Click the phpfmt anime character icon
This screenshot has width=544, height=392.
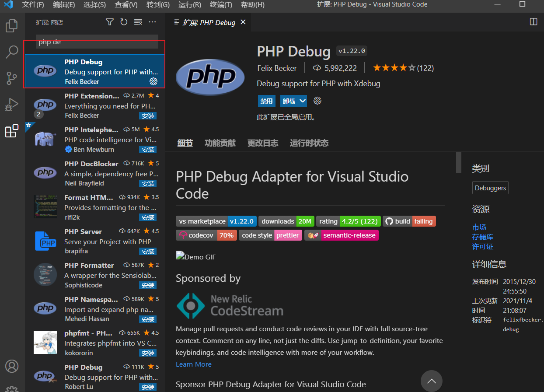(45, 342)
